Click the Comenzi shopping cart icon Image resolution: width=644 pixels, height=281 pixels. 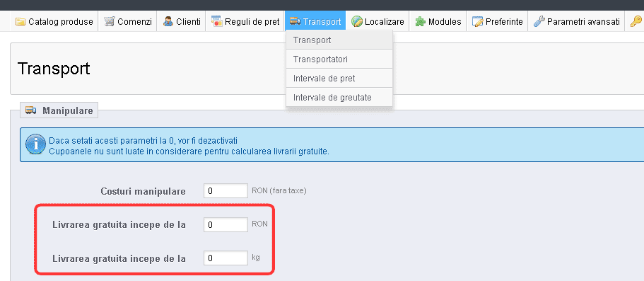pyautogui.click(x=110, y=21)
